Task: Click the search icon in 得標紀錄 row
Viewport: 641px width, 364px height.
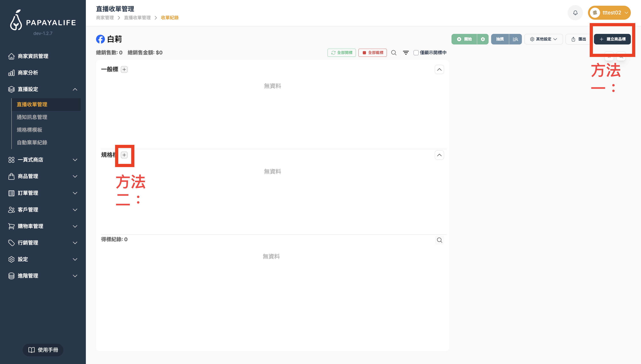Action: [x=439, y=240]
